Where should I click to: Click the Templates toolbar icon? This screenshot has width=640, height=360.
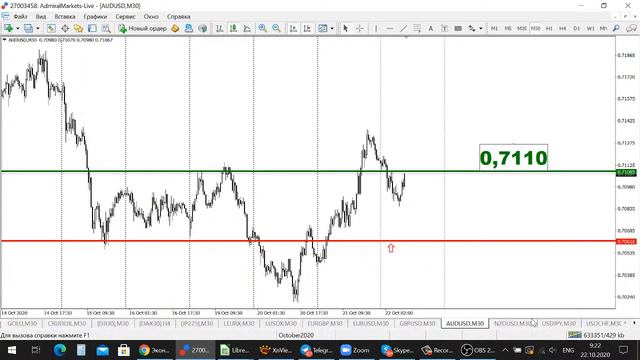(322, 28)
